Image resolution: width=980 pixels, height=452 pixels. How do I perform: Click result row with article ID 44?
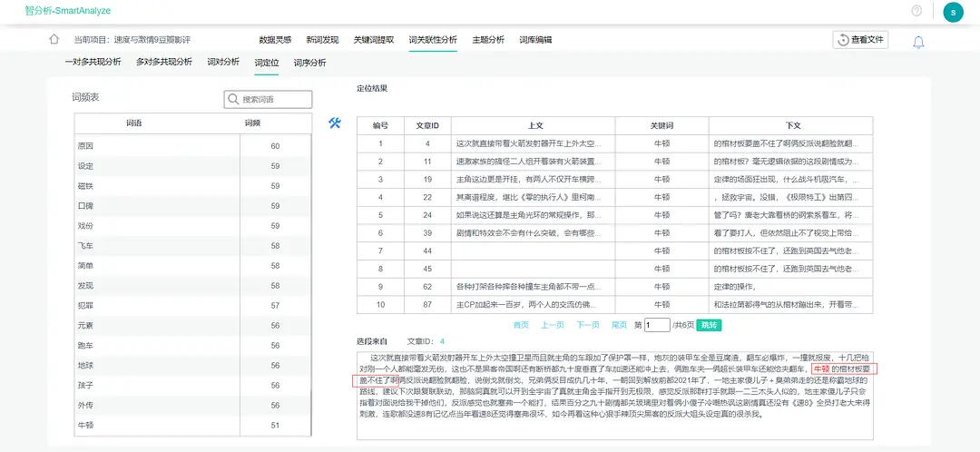(x=613, y=251)
